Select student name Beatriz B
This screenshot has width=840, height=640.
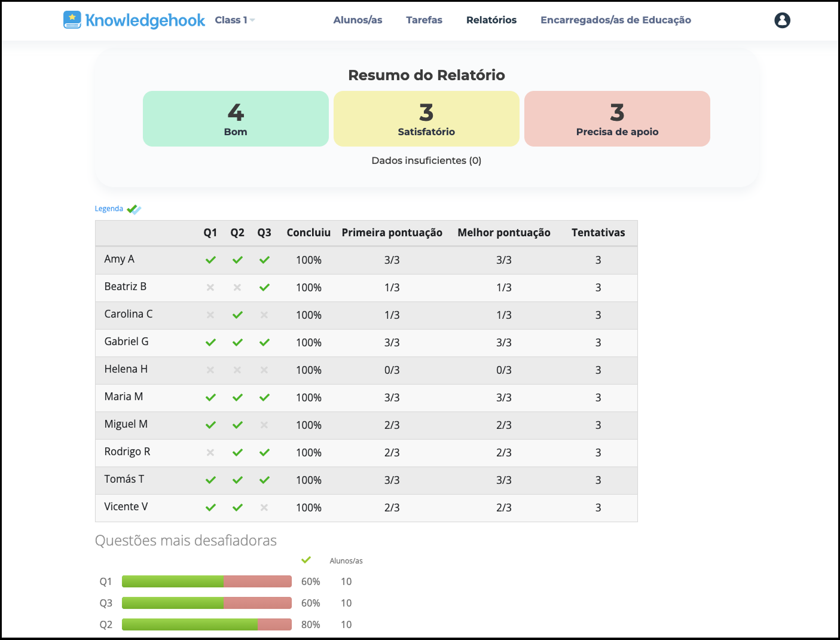pos(126,287)
